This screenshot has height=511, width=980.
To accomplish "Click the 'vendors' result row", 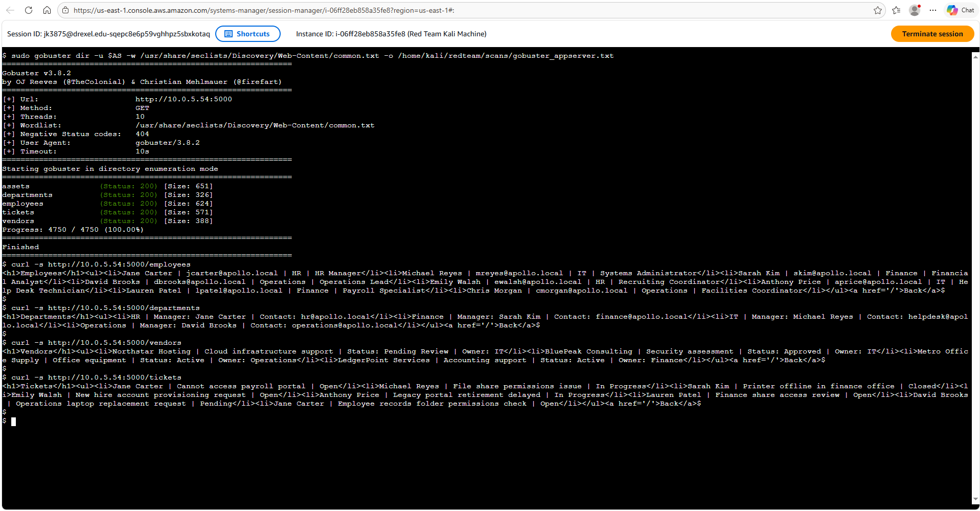I will [107, 221].
